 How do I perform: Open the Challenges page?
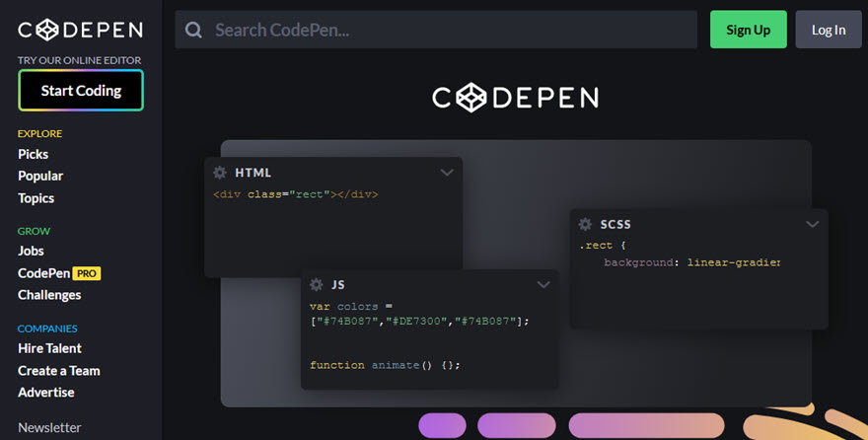[49, 295]
